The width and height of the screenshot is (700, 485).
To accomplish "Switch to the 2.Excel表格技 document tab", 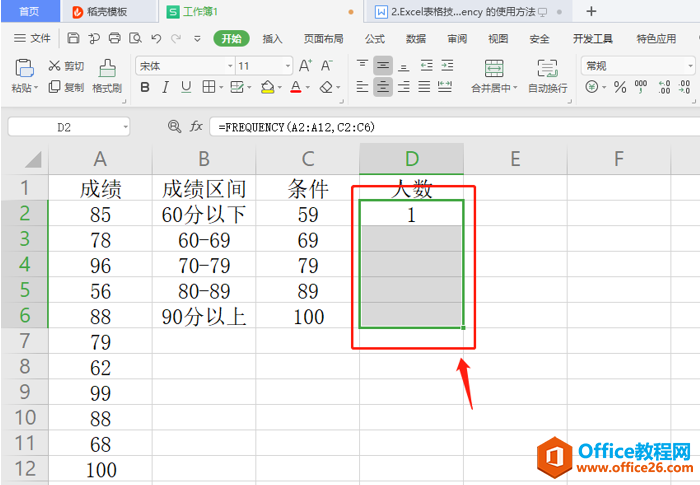I will (x=467, y=12).
